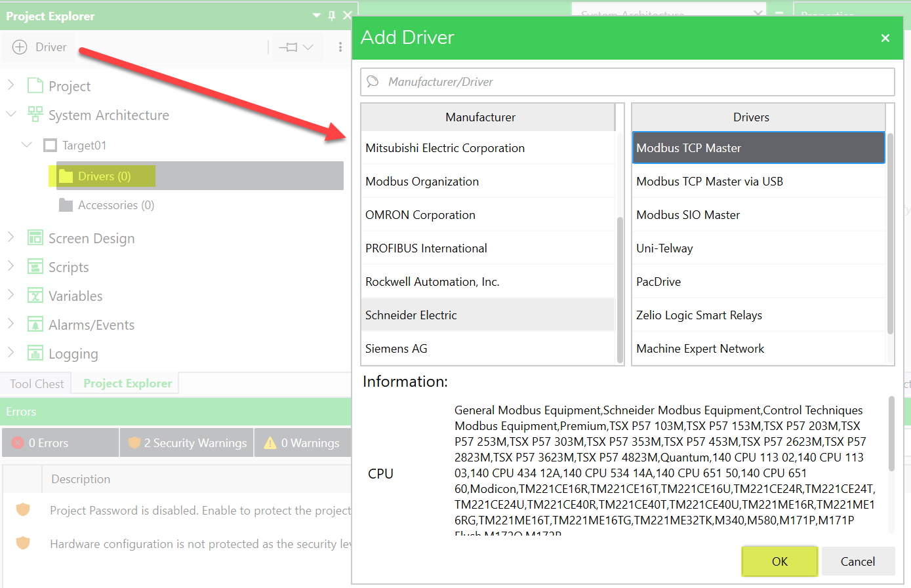Click the Variables icon
This screenshot has height=588, width=911.
pyautogui.click(x=35, y=296)
